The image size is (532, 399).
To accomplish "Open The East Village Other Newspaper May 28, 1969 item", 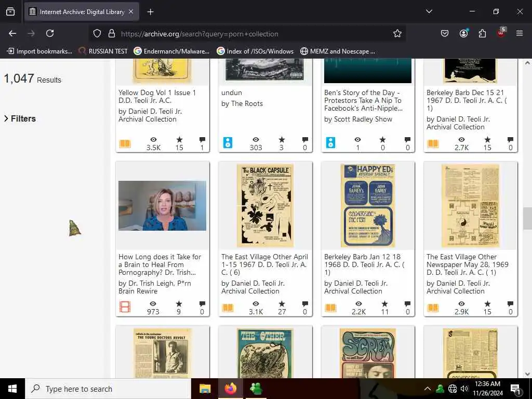I will (467, 264).
